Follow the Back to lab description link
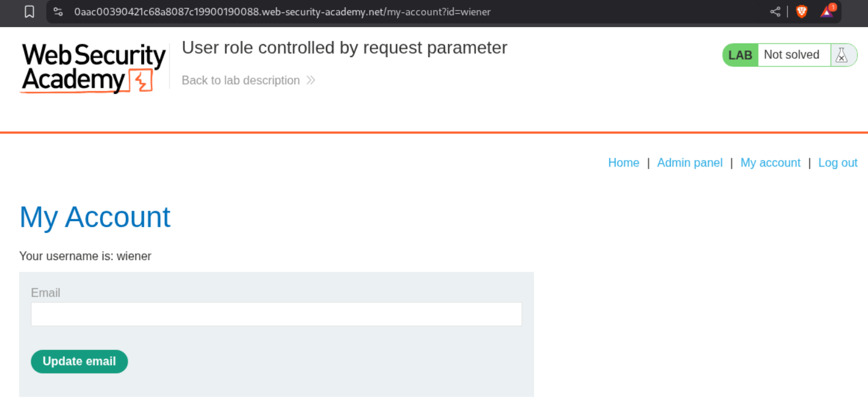 [241, 81]
